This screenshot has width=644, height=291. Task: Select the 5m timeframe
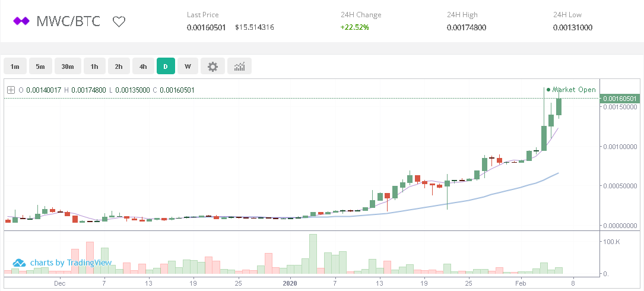coord(40,66)
